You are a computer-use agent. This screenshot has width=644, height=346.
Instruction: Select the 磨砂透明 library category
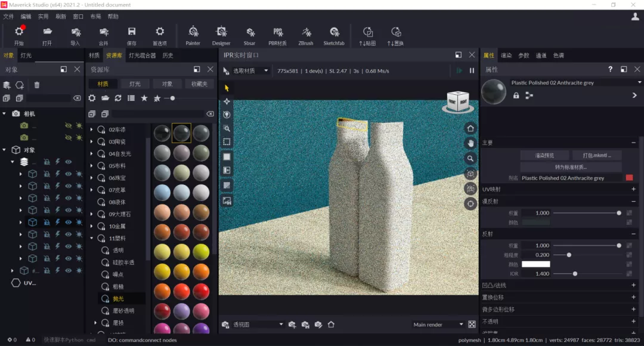click(123, 311)
